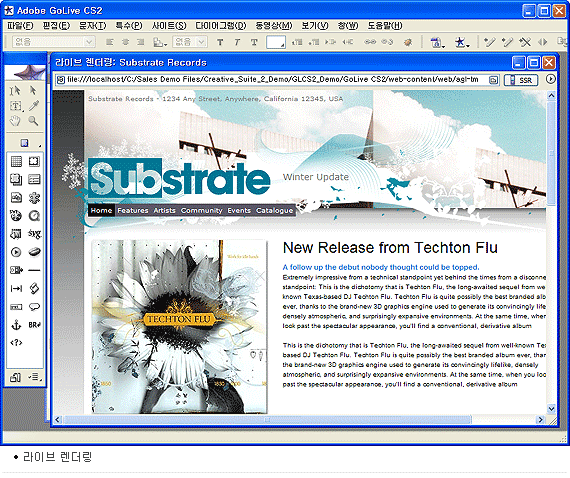Open the Catalogue navigation link
Image resolution: width=570 pixels, height=478 pixels.
274,210
